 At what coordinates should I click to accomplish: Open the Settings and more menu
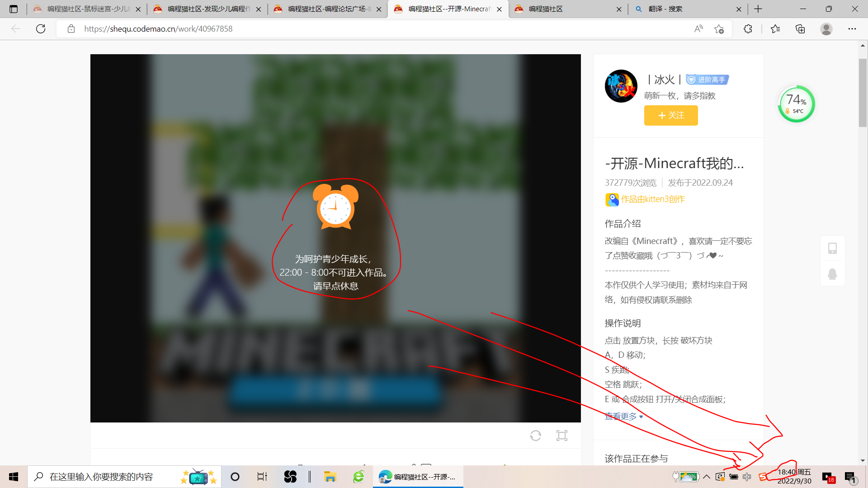852,29
